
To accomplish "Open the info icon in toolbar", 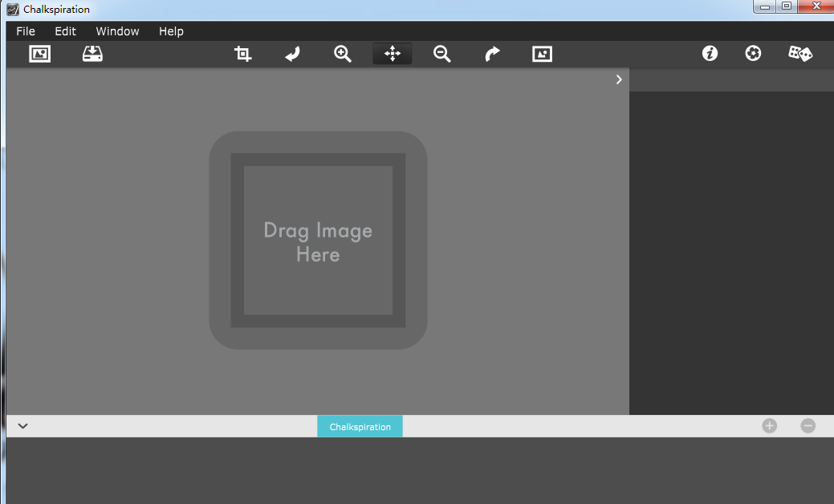I will tap(710, 53).
